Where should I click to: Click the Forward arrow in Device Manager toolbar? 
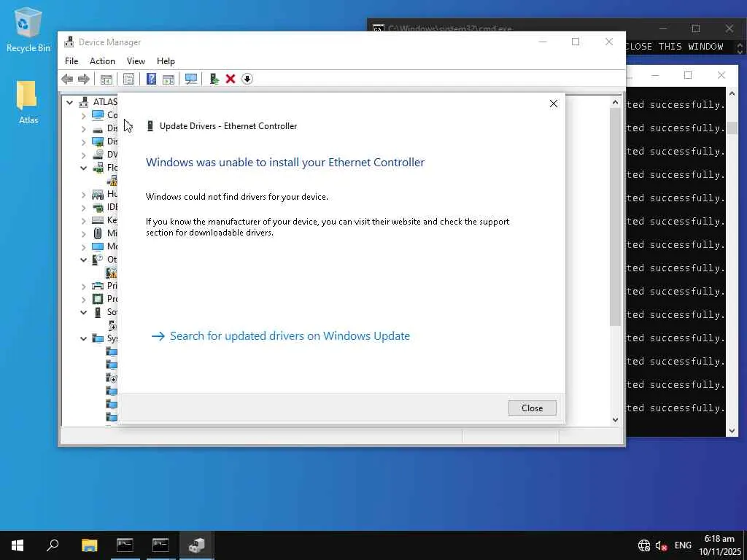pyautogui.click(x=84, y=79)
